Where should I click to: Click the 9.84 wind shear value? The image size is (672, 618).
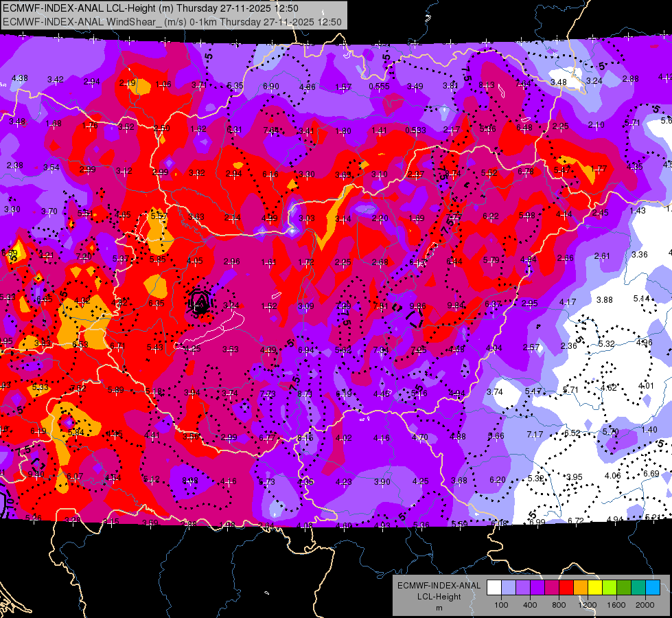click(x=456, y=306)
